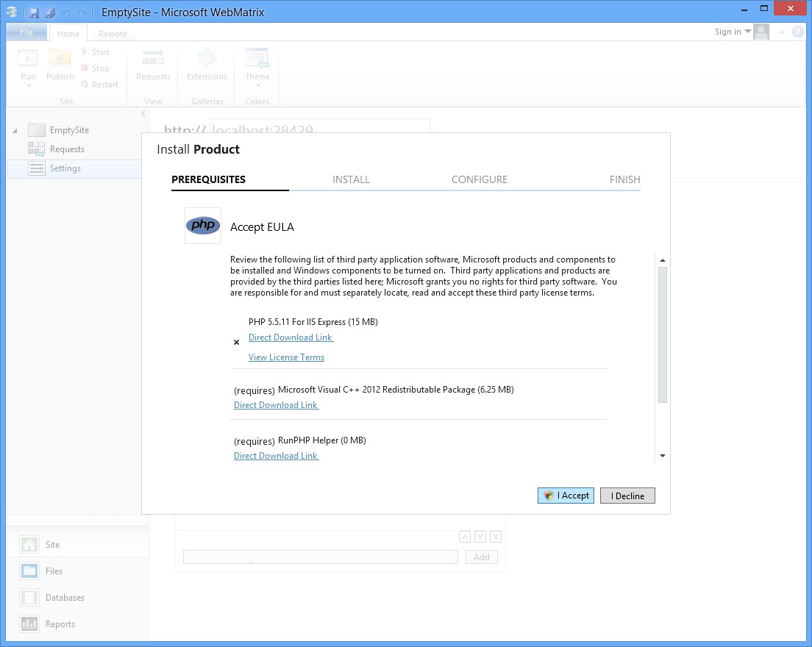Screen dimensions: 812x647
Task: Select the FINISH step tab
Action: click(625, 179)
